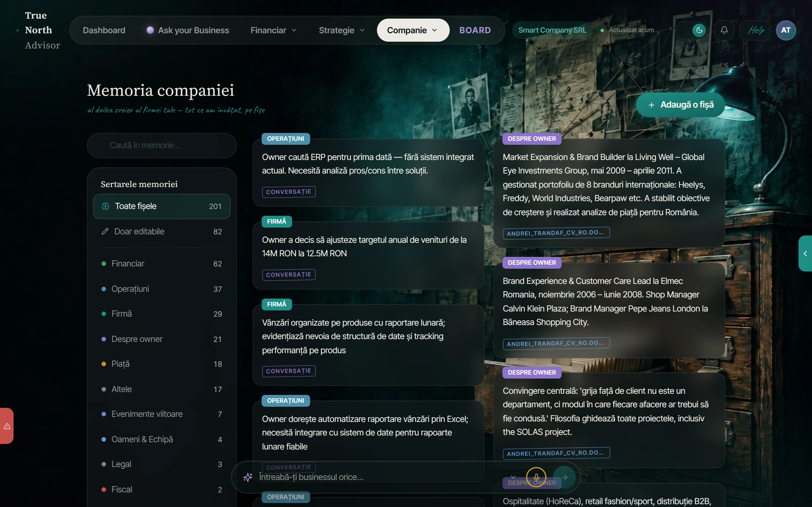This screenshot has height=507, width=812.
Task: Click the AT user avatar
Action: point(785,30)
